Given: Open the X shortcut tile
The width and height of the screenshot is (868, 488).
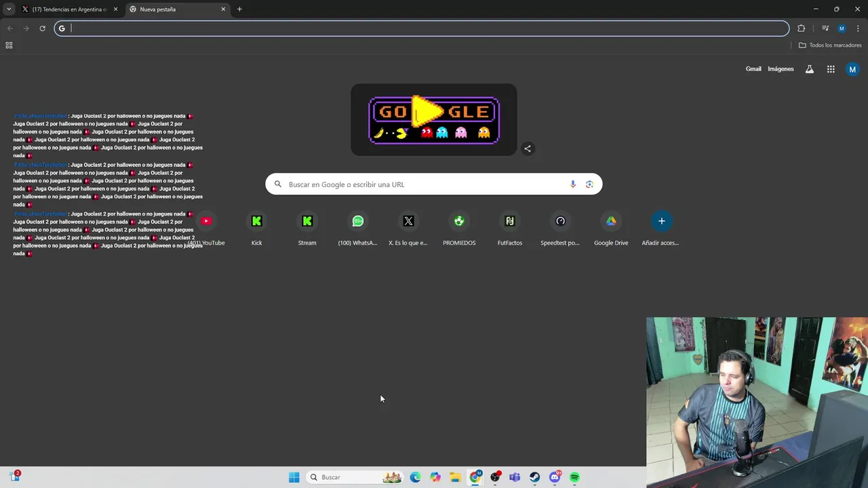Looking at the screenshot, I should coord(408,228).
